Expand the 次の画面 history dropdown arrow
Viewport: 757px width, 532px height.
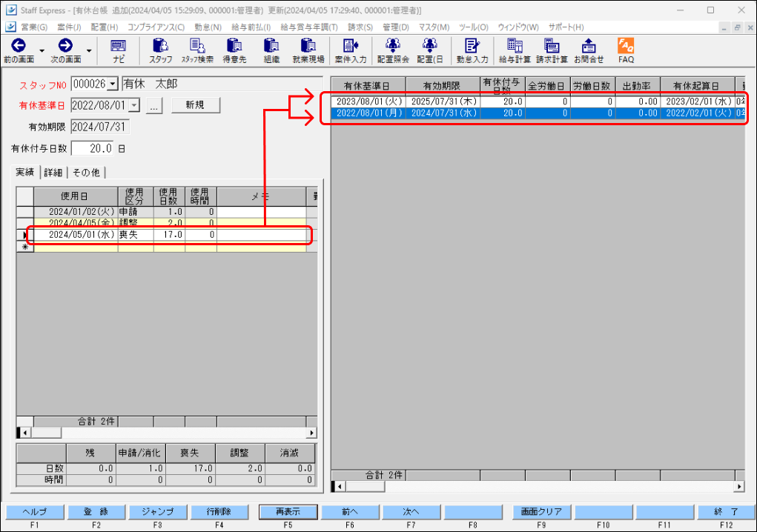click(89, 50)
